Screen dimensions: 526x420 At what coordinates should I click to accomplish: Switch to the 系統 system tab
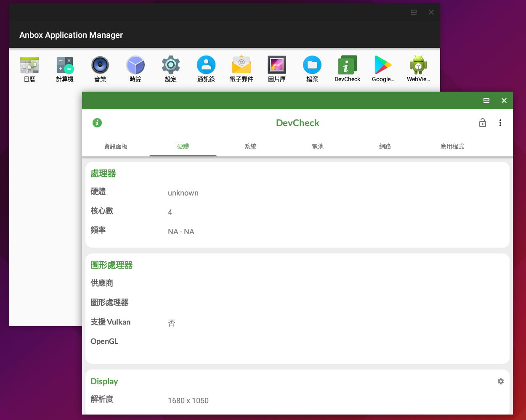point(250,146)
